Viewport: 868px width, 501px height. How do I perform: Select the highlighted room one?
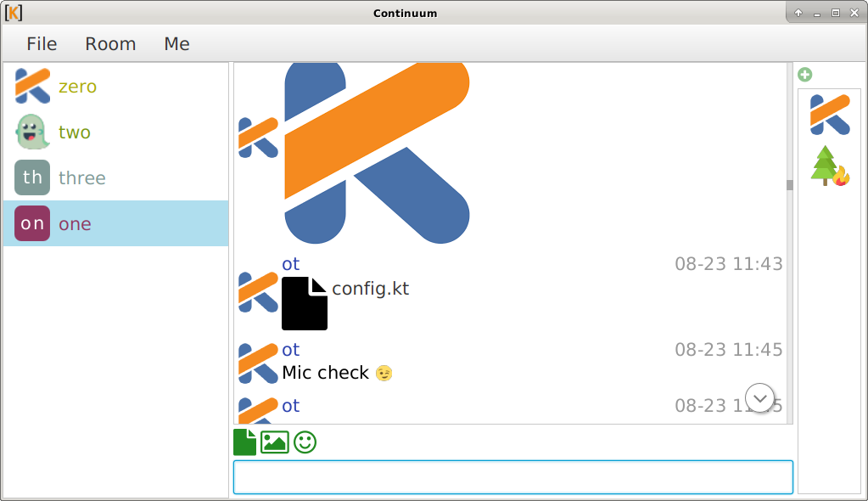(x=75, y=224)
